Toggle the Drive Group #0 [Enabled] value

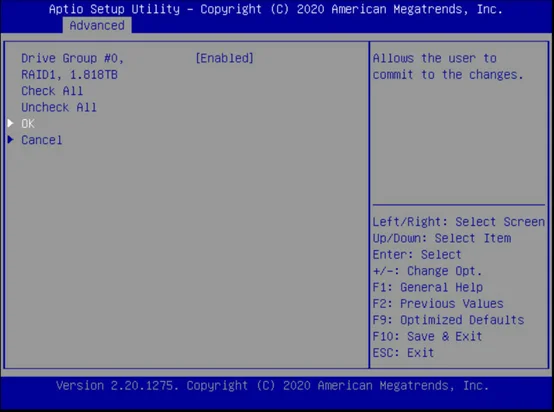[x=225, y=58]
